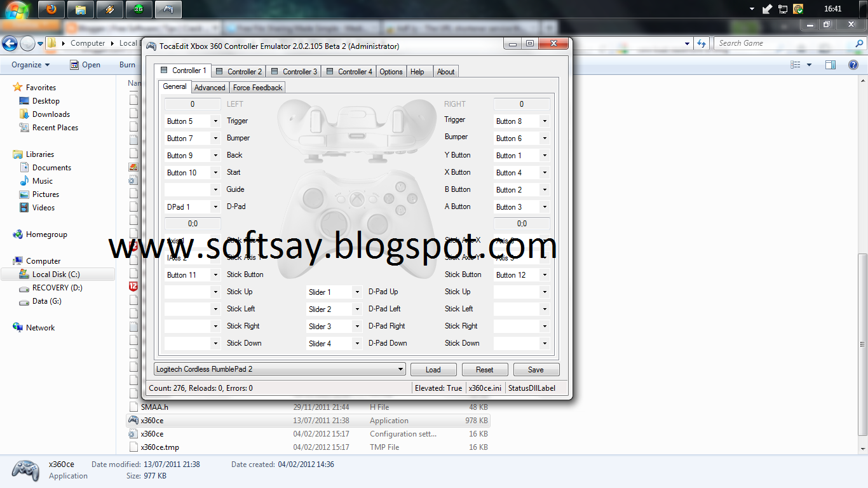Screen dimensions: 868x488
Task: Open Music library in sidebar
Action: [42, 181]
